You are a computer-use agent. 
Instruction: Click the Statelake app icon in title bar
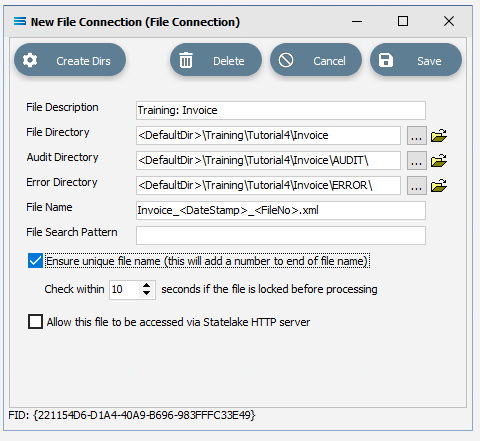pyautogui.click(x=20, y=21)
